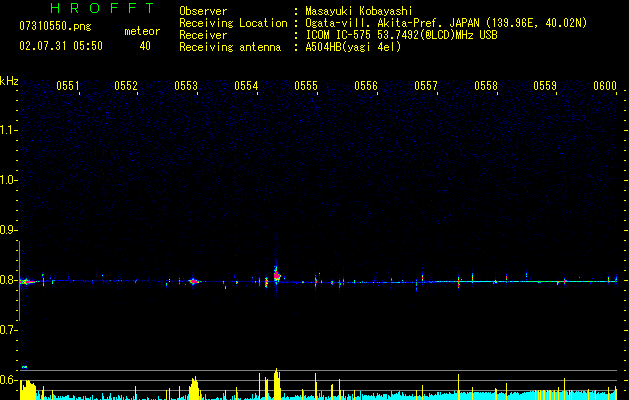The width and height of the screenshot is (629, 400).
Task: Click the meteor label
Action: (x=142, y=31)
